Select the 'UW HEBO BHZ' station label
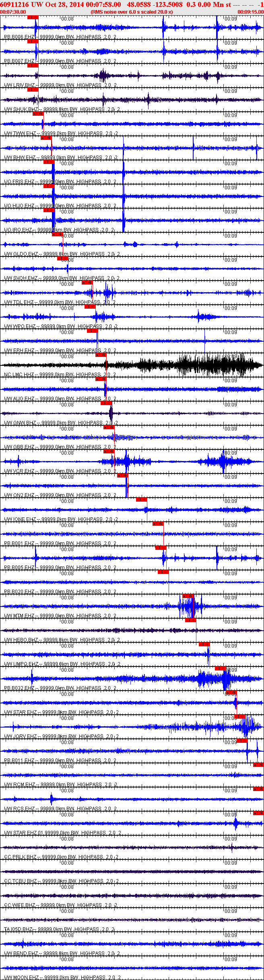Image resolution: width=264 pixels, height=980 pixels. point(21,640)
